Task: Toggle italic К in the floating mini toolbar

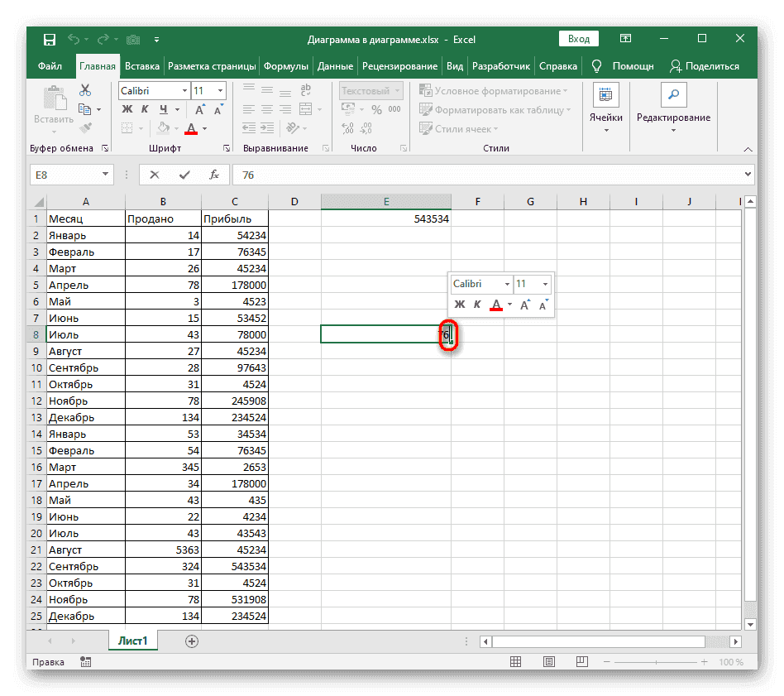Action: [477, 305]
